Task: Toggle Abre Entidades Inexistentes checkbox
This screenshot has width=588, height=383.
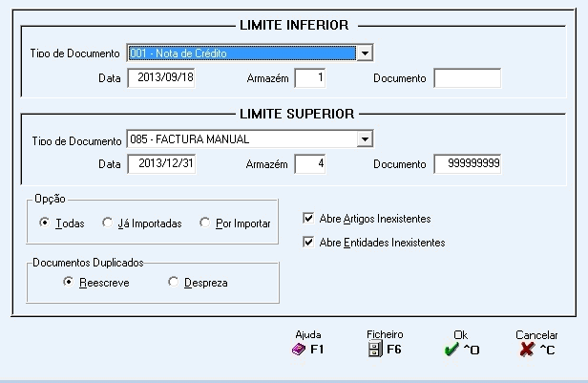Action: tap(308, 243)
